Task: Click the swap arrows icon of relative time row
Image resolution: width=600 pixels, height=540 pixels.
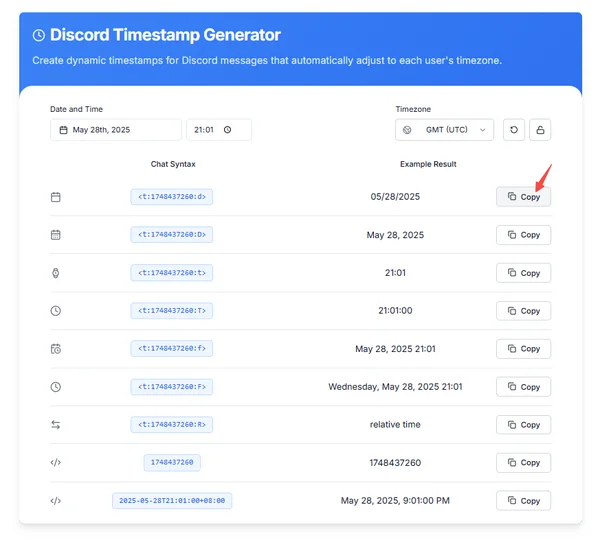Action: click(55, 425)
